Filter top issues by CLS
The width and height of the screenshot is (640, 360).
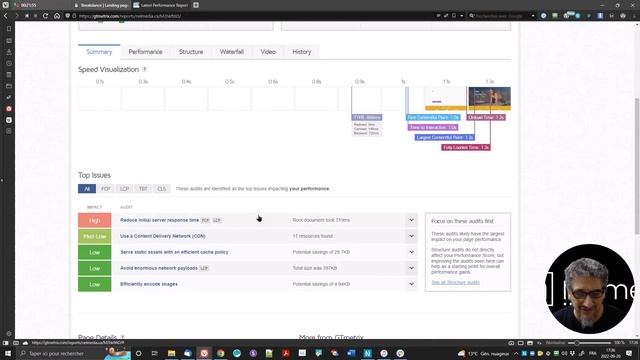point(162,189)
